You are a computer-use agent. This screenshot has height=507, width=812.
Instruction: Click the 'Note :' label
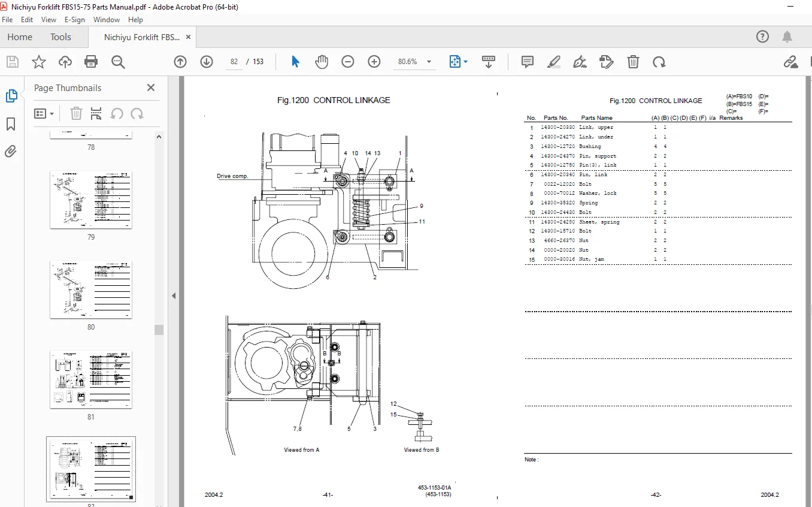pyautogui.click(x=531, y=460)
